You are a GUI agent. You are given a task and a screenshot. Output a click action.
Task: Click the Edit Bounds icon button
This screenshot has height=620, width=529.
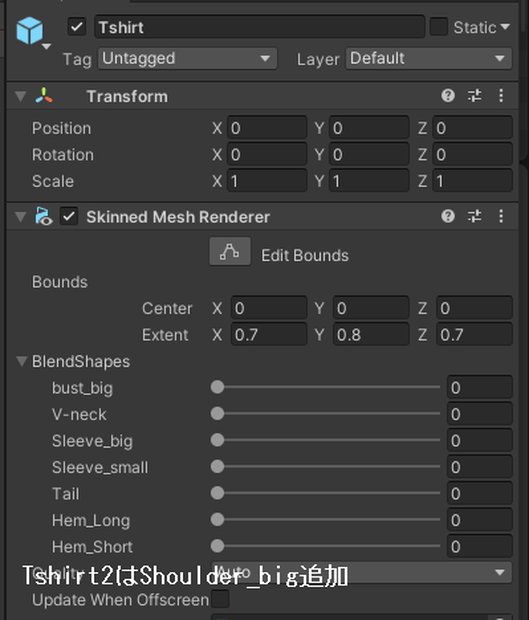230,251
